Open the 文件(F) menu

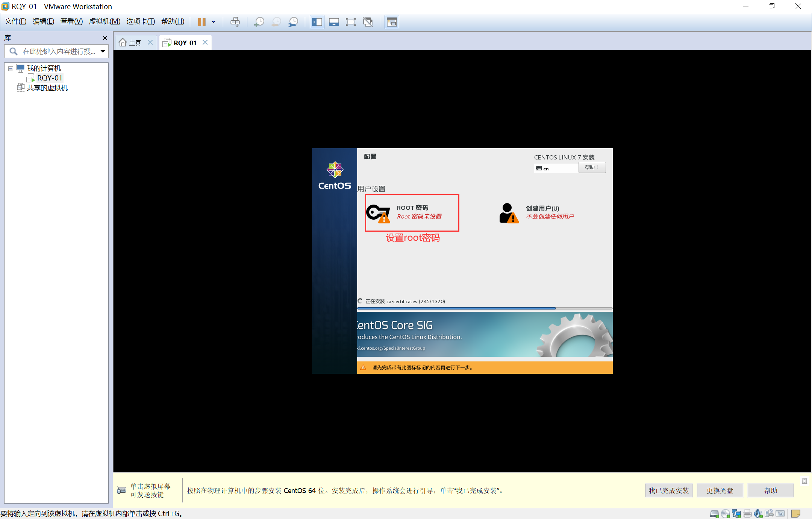16,21
